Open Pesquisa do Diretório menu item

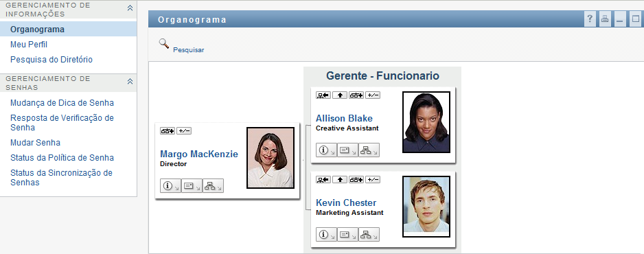[51, 60]
